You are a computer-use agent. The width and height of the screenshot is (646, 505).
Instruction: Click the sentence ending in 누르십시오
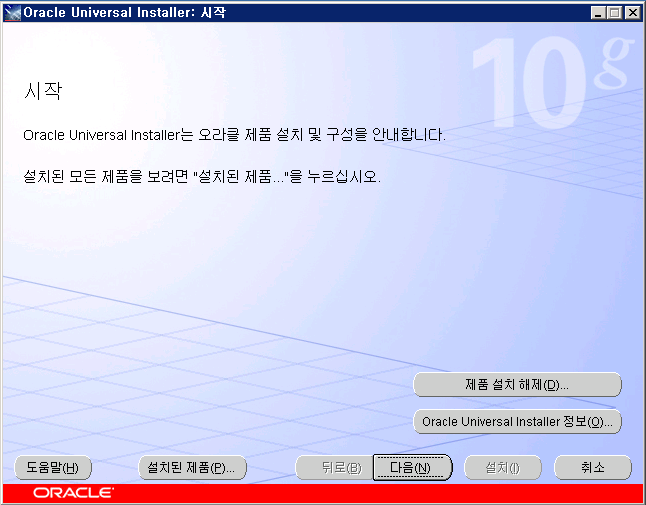coord(202,177)
